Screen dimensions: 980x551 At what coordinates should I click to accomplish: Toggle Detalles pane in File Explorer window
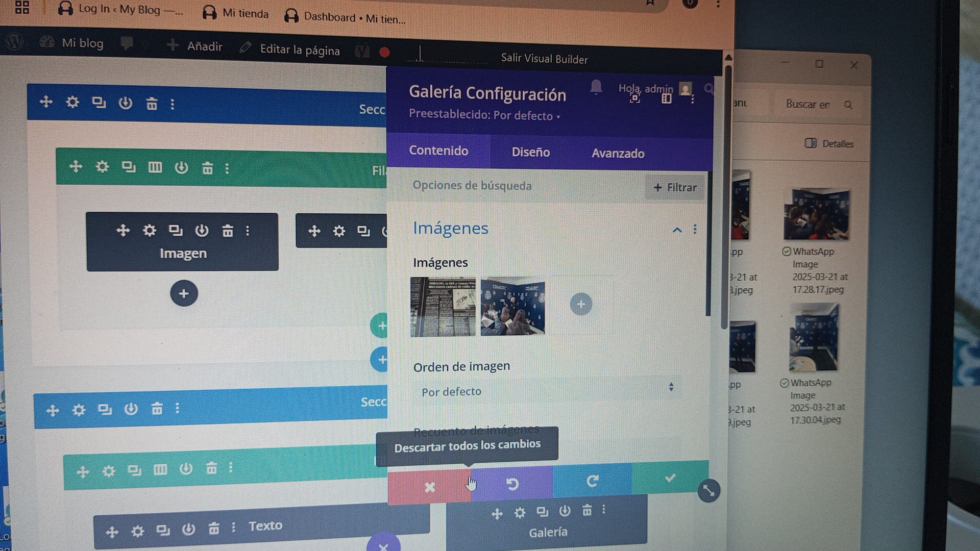pos(829,143)
